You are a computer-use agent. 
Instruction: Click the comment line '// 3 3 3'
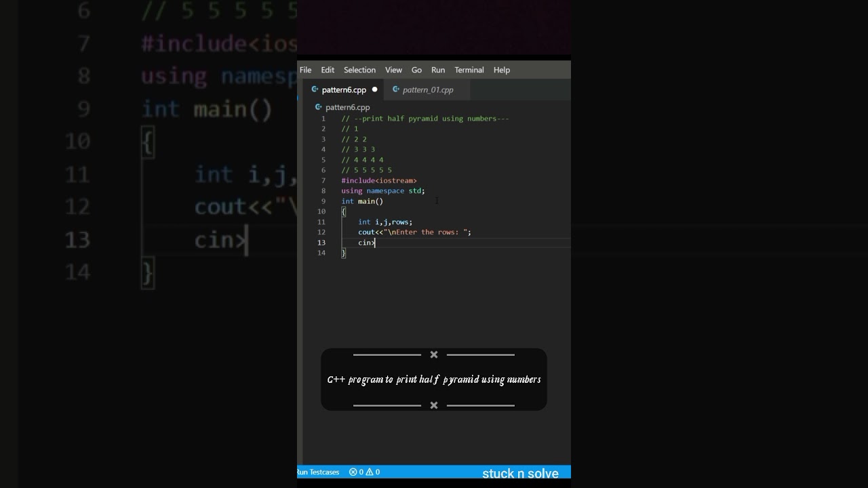pyautogui.click(x=358, y=149)
